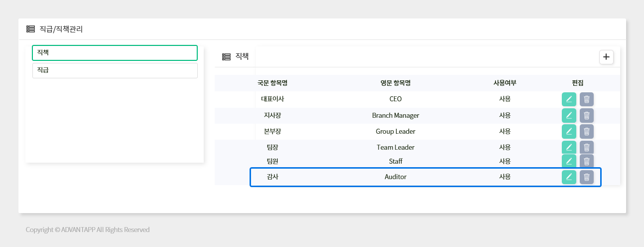This screenshot has width=644, height=247.
Task: Click the 영문 항목명 column header
Action: (x=395, y=83)
